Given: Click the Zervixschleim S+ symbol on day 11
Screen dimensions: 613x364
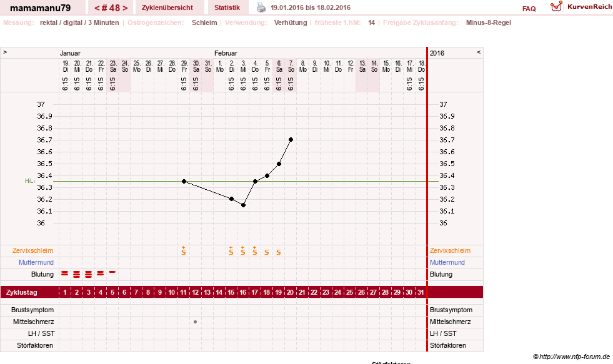Looking at the screenshot, I should click(184, 251).
